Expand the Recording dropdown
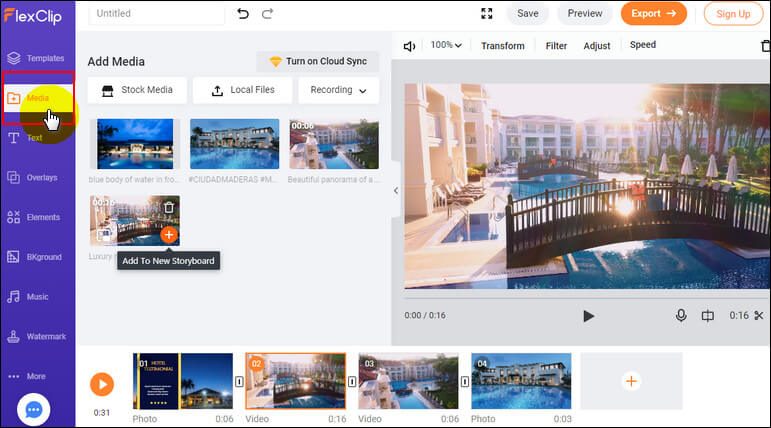Image resolution: width=771 pixels, height=428 pixels. (338, 90)
